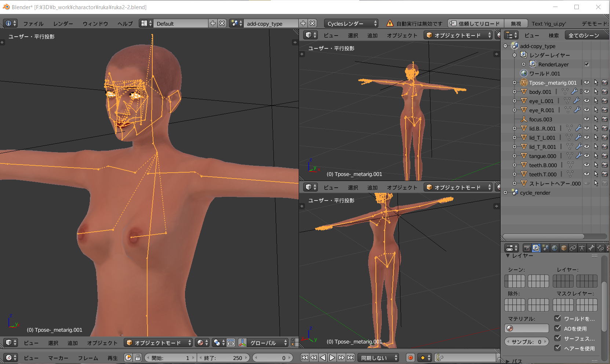Image resolution: width=610 pixels, height=364 pixels.
Task: Open the World properties tab icon
Action: [x=555, y=248]
